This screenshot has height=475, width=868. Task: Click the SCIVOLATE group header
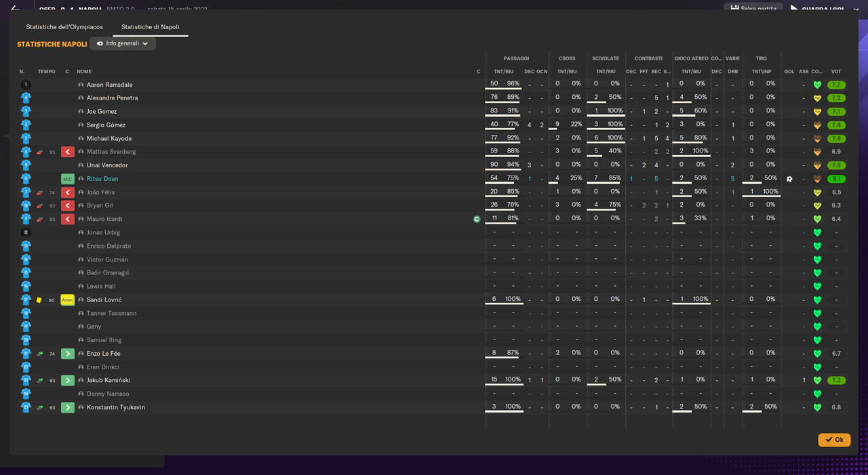(606, 58)
